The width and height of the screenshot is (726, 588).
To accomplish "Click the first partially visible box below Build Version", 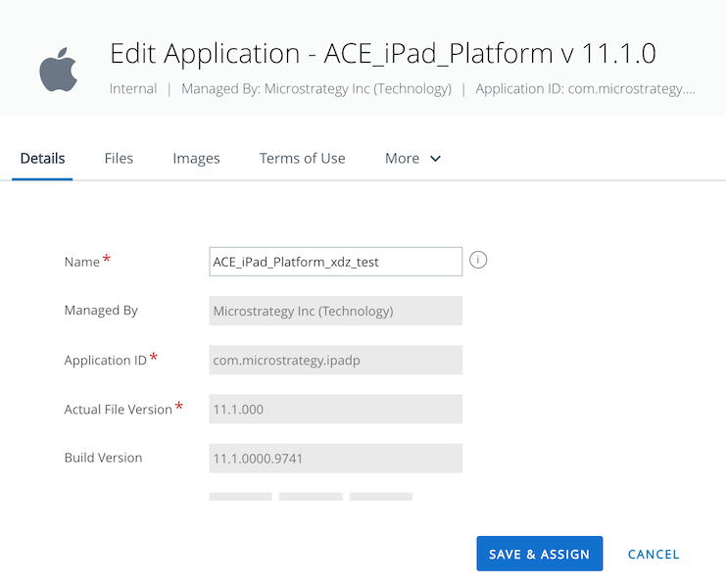I will click(x=240, y=497).
